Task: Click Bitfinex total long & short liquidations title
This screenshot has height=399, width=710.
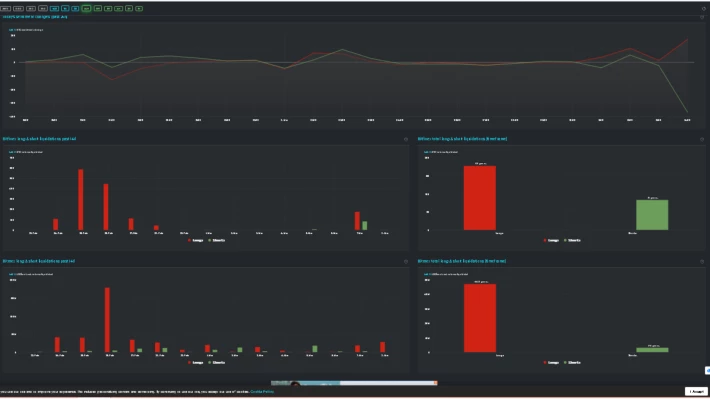Action: (x=462, y=139)
